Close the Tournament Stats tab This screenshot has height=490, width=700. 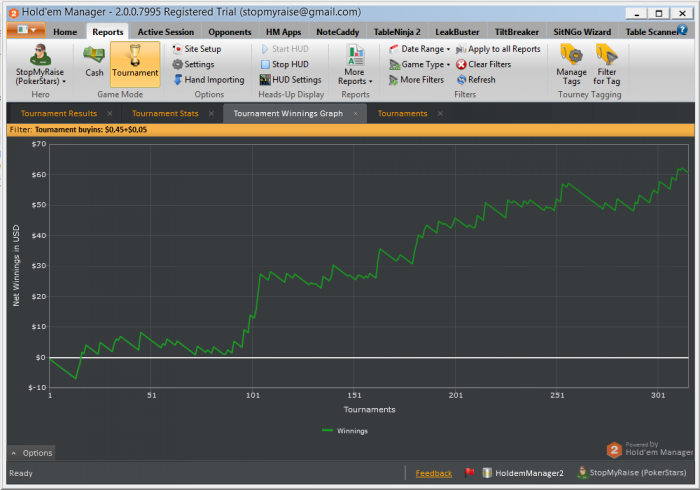tap(211, 114)
